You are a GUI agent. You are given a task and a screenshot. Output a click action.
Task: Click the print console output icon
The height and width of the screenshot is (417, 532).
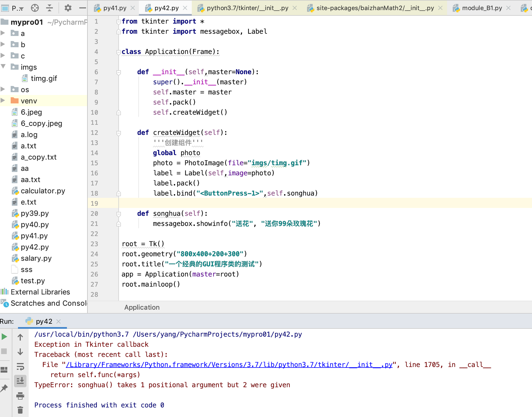pos(20,396)
